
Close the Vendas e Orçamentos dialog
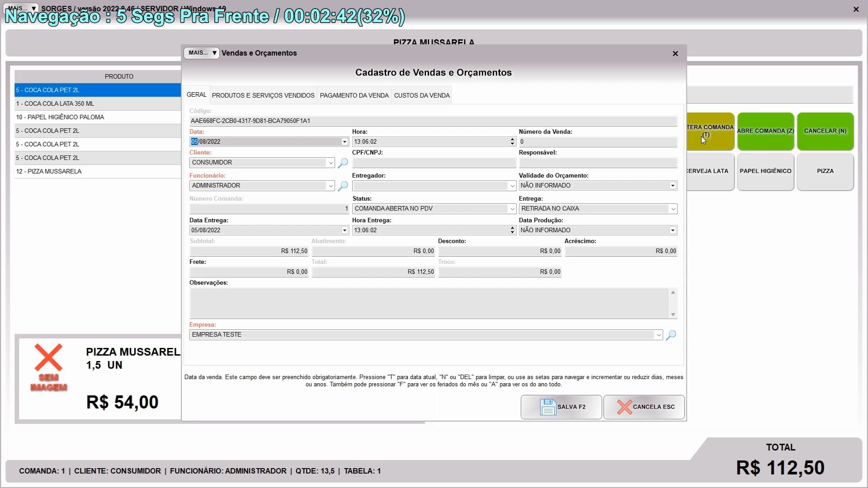[675, 53]
